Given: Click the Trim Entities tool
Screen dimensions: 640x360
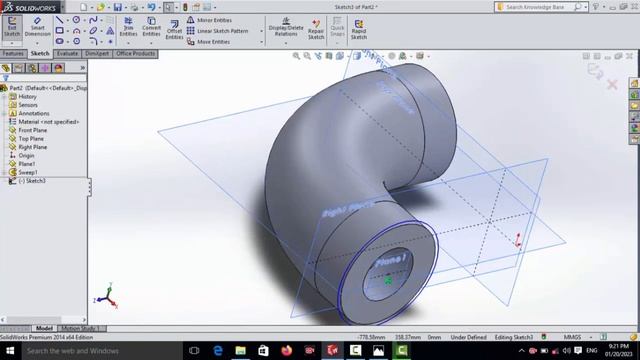Looking at the screenshot, I should pyautogui.click(x=128, y=27).
